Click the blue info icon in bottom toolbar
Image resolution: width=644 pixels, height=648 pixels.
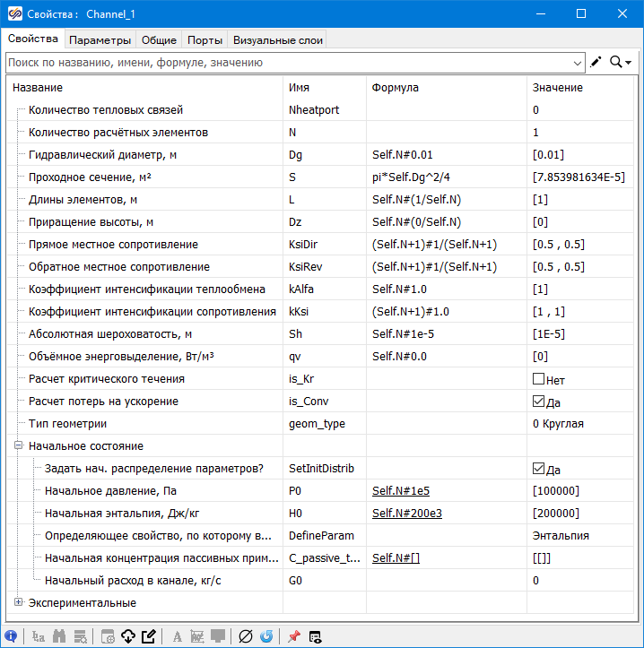pyautogui.click(x=12, y=636)
